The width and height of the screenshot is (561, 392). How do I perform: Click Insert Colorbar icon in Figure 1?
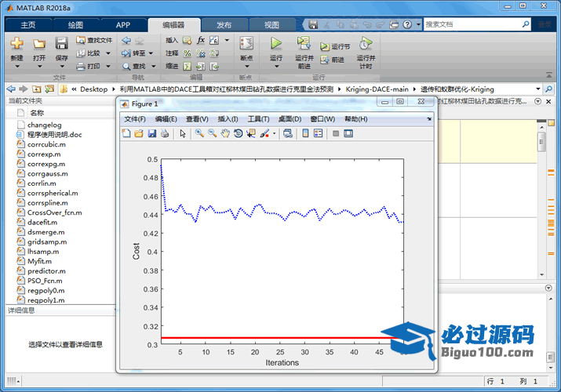coord(305,133)
